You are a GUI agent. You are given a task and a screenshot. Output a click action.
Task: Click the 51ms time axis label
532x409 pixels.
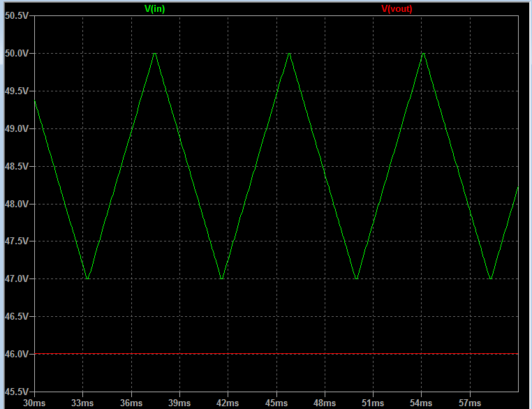[373, 403]
